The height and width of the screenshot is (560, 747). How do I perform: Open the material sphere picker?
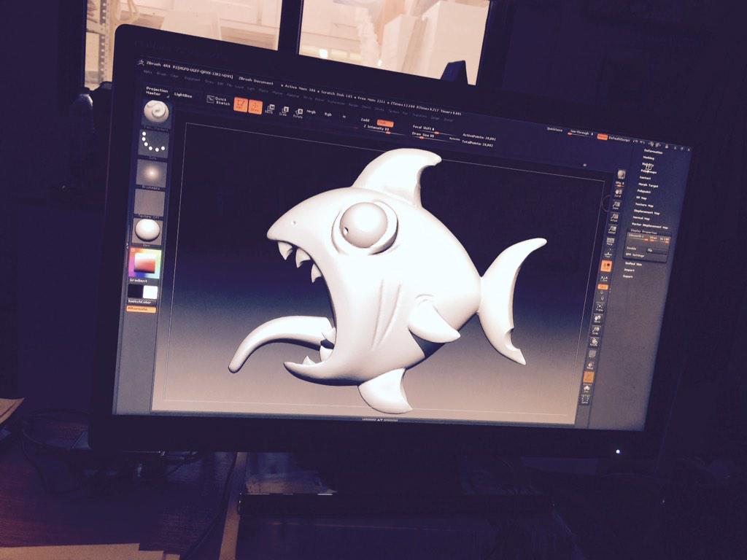pos(146,230)
